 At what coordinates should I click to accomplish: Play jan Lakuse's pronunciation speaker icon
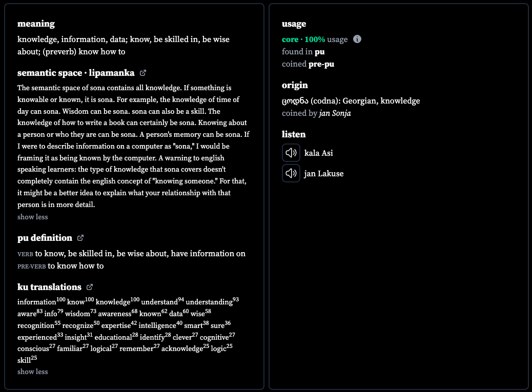(291, 173)
